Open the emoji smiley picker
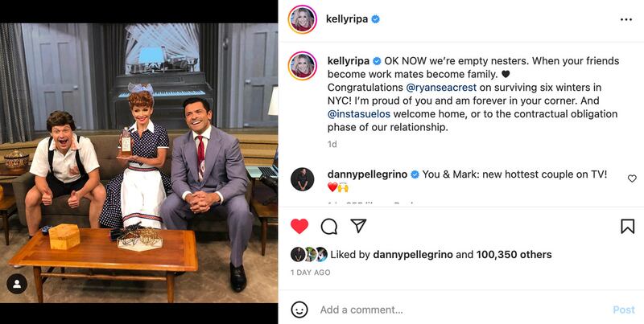The image size is (644, 324). 299,310
